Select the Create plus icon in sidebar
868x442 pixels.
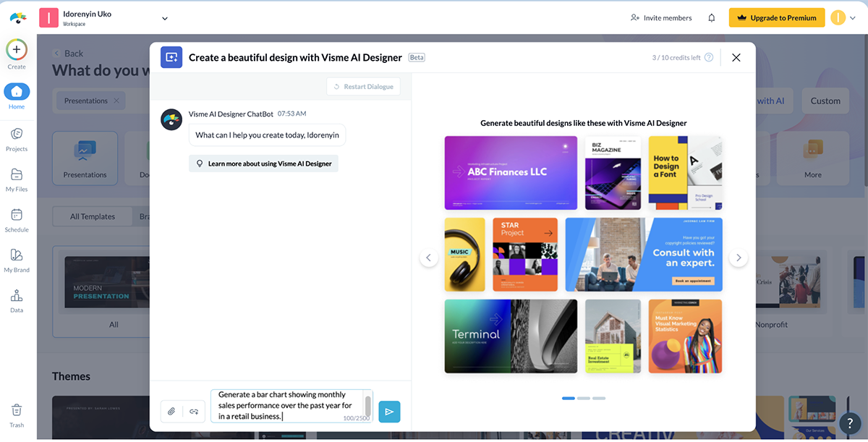point(16,51)
